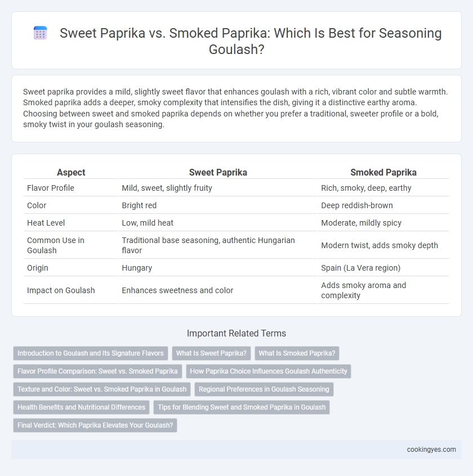This screenshot has width=473, height=476.
Task: Click the 'Important Related Terms' heading
Action: (236, 333)
